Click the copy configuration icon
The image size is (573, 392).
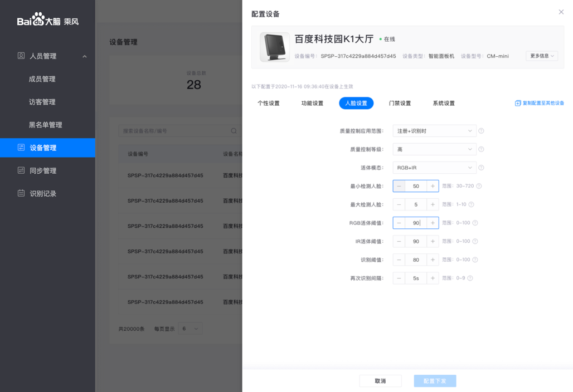pyautogui.click(x=517, y=103)
